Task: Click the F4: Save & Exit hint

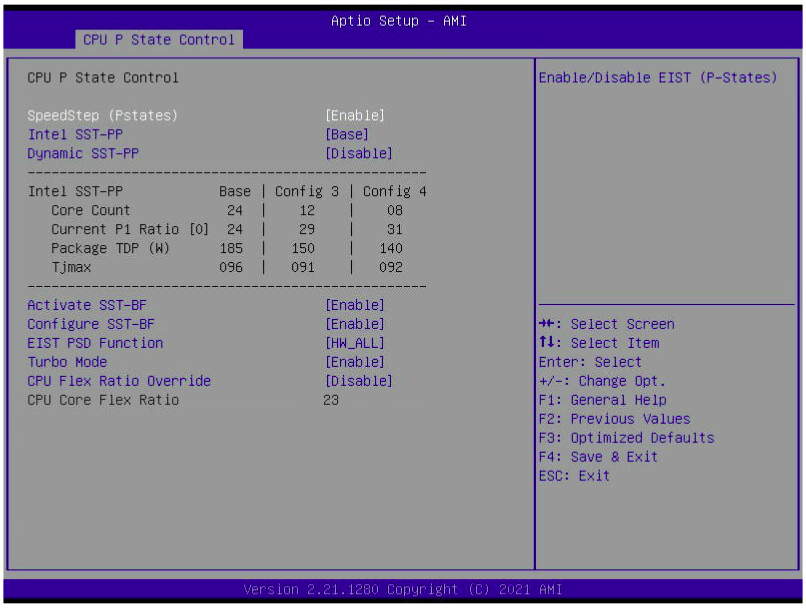Action: click(598, 457)
